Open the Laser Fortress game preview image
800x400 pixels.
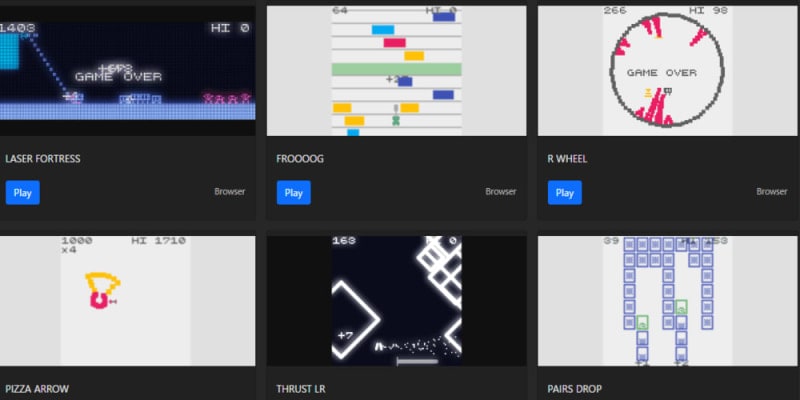point(127,70)
